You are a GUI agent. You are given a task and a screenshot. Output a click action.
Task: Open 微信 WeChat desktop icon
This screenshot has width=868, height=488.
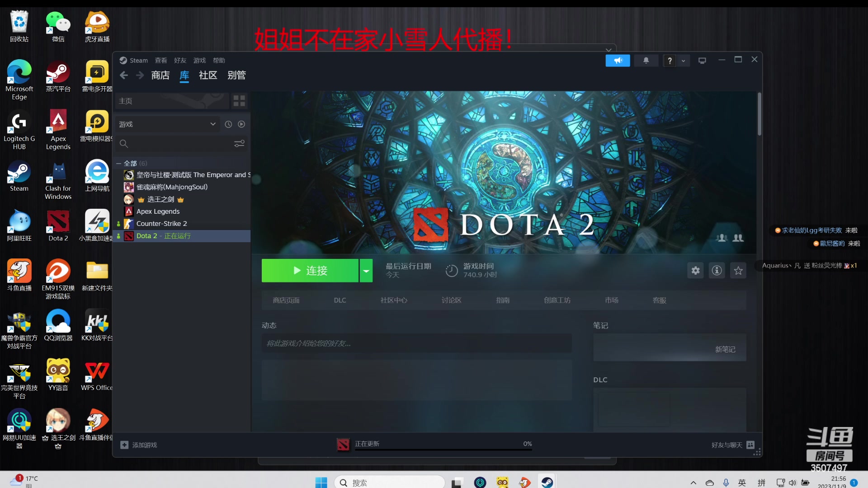pyautogui.click(x=58, y=26)
